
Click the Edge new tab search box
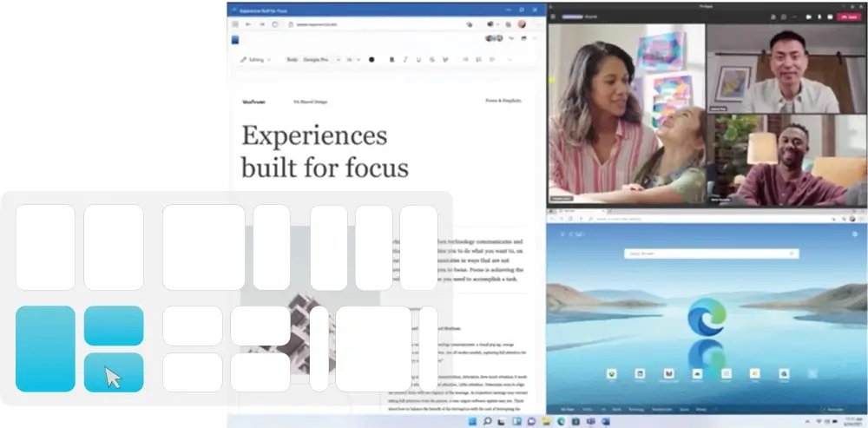[x=712, y=254]
